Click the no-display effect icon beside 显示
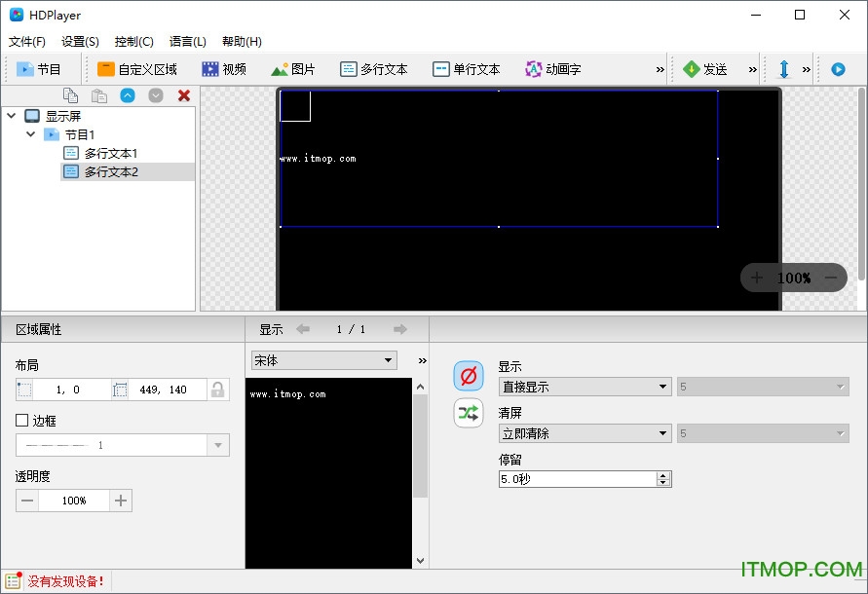Image resolution: width=868 pixels, height=594 pixels. [x=469, y=376]
